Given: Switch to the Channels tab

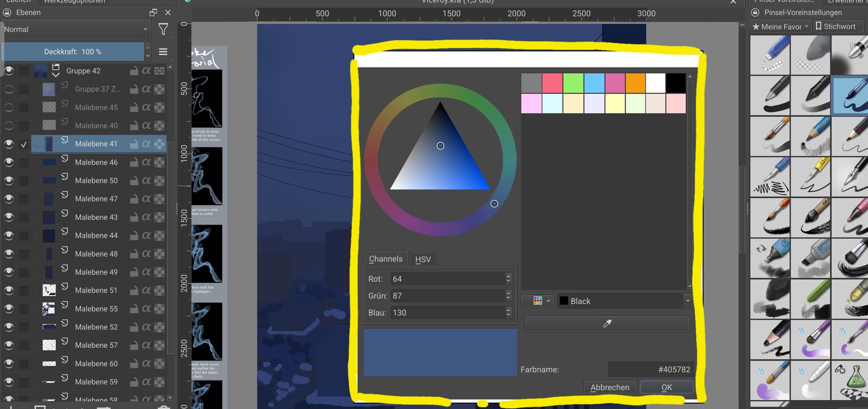Looking at the screenshot, I should pyautogui.click(x=386, y=259).
